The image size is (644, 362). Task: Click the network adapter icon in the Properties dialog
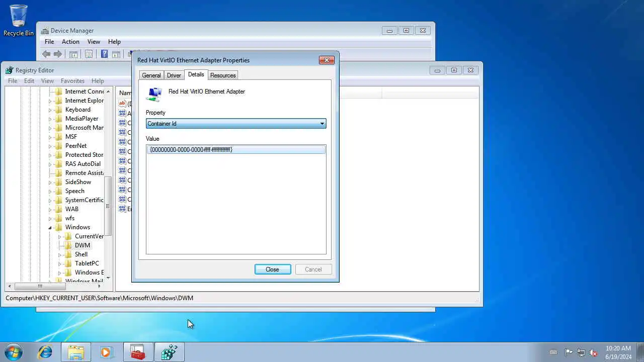(154, 94)
